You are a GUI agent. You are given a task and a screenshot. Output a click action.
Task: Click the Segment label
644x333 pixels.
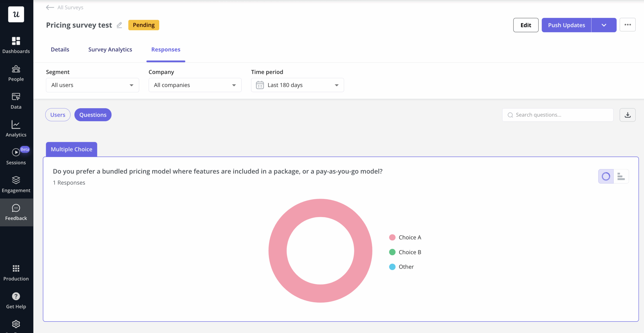pyautogui.click(x=58, y=72)
